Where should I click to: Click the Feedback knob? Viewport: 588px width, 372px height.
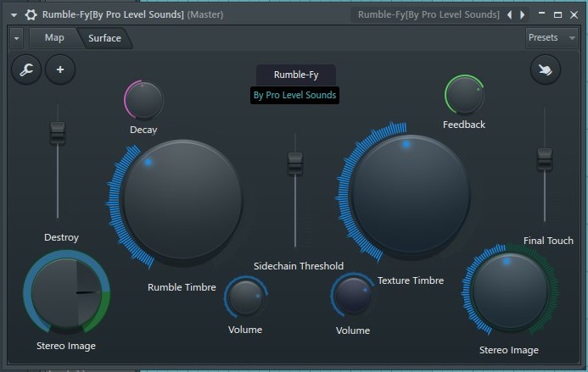click(464, 94)
